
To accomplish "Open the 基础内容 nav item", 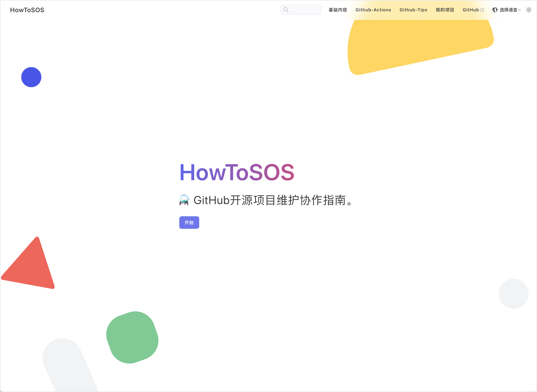I will tap(338, 10).
